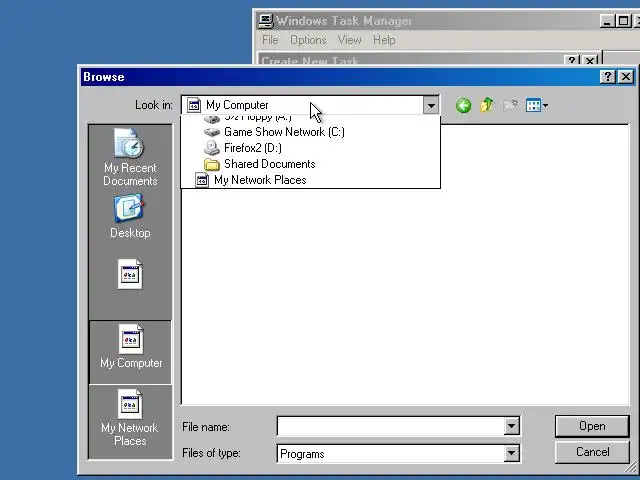Open the View Menu icon dropdown
This screenshot has width=640, height=480.
537,105
